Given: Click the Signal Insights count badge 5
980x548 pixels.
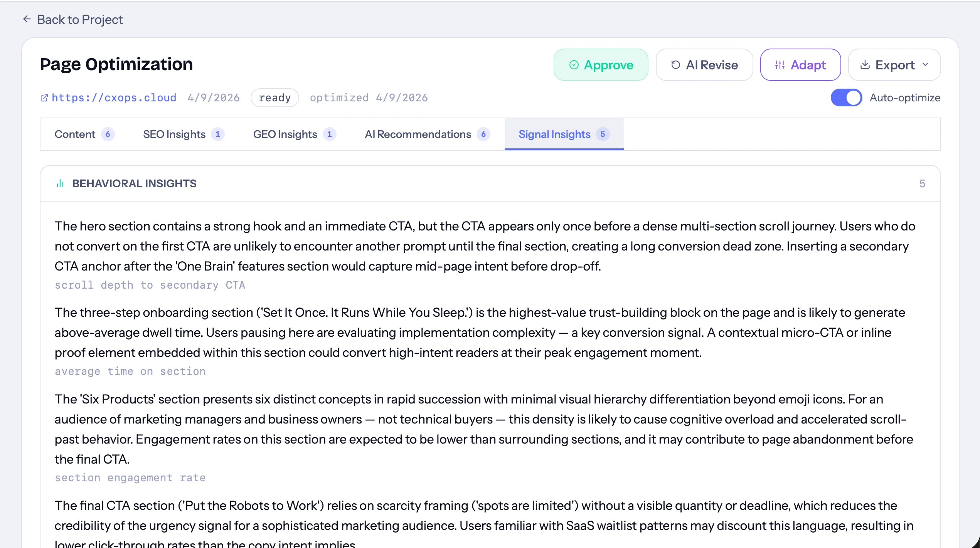Looking at the screenshot, I should point(603,134).
